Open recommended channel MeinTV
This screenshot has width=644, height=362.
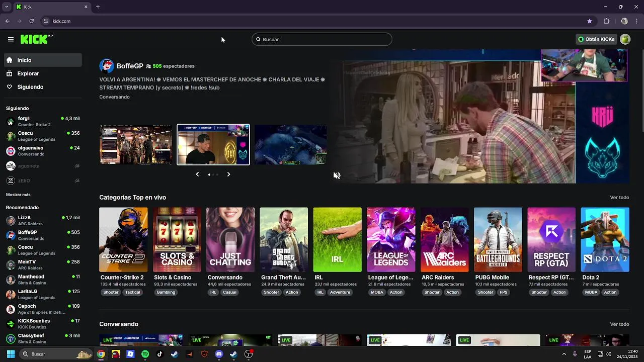coord(43,265)
